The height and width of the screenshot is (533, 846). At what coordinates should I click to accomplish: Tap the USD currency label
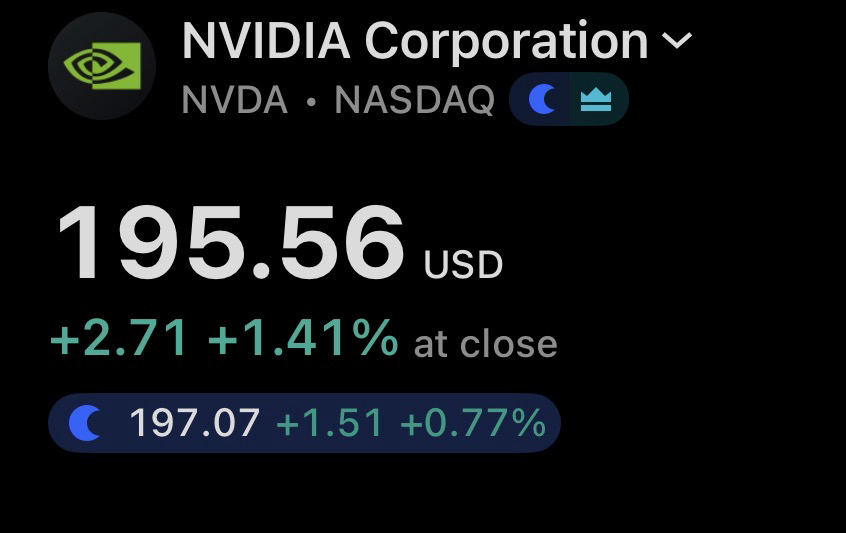coord(463,265)
